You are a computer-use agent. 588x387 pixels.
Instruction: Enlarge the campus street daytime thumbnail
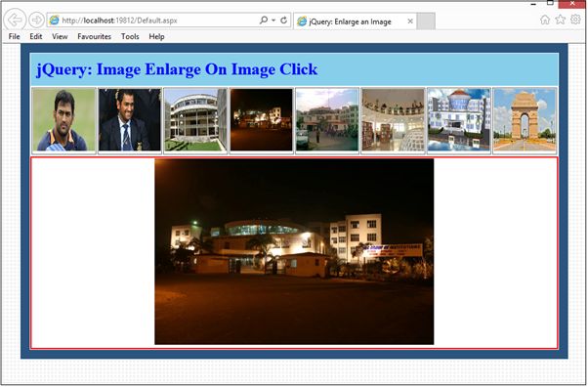click(327, 120)
